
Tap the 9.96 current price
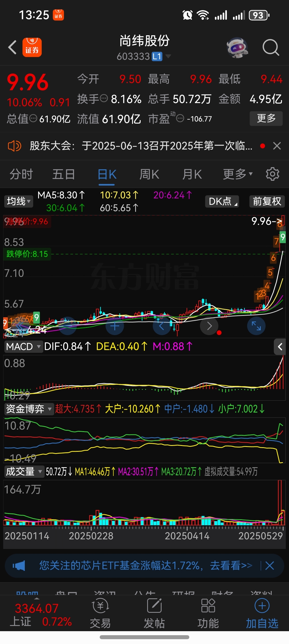28,82
